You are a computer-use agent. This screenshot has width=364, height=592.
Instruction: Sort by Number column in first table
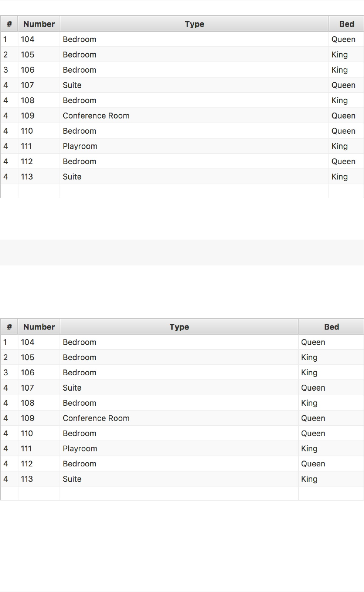click(x=39, y=24)
